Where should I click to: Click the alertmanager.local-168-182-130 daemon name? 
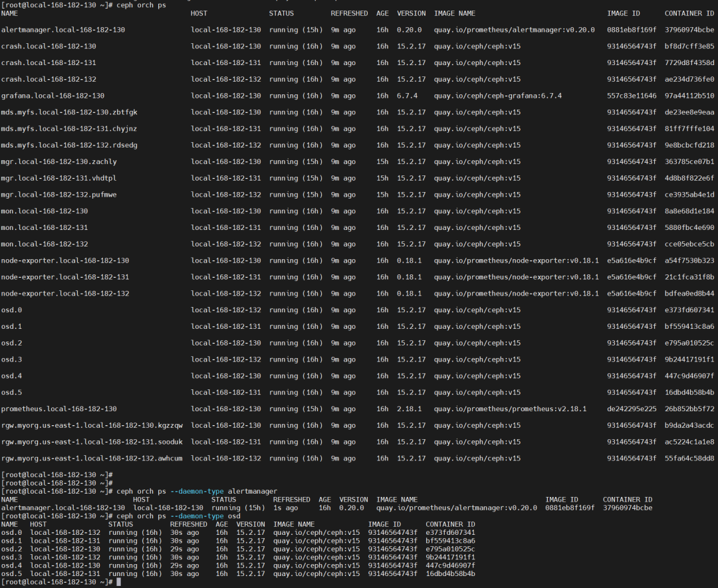pos(63,30)
